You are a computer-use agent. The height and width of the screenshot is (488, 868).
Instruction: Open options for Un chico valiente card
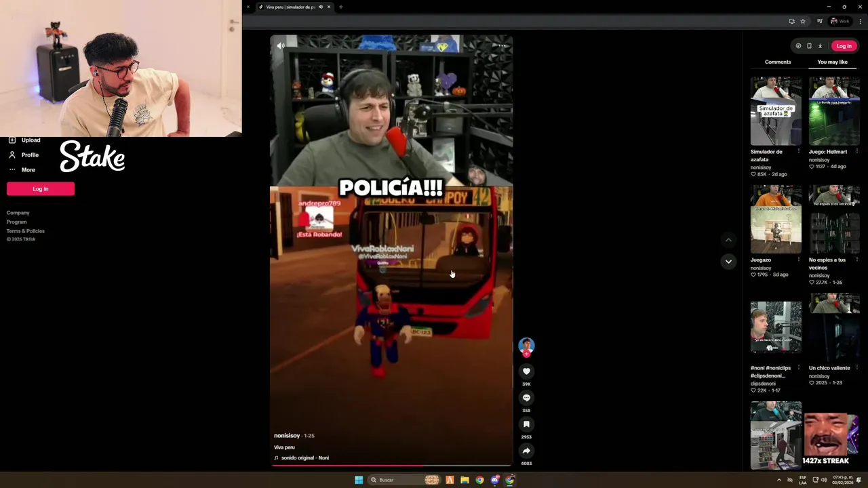856,368
